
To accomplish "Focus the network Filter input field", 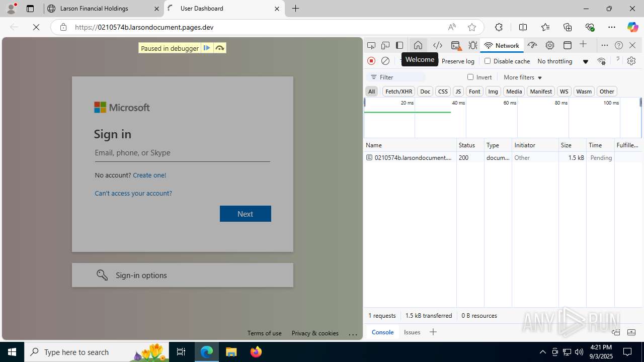I will pos(396,77).
